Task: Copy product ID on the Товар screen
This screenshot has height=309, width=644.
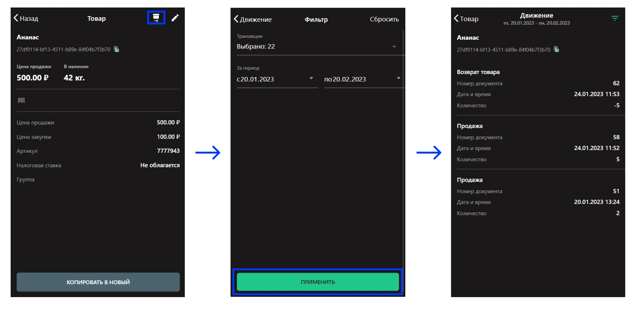Action: (117, 49)
